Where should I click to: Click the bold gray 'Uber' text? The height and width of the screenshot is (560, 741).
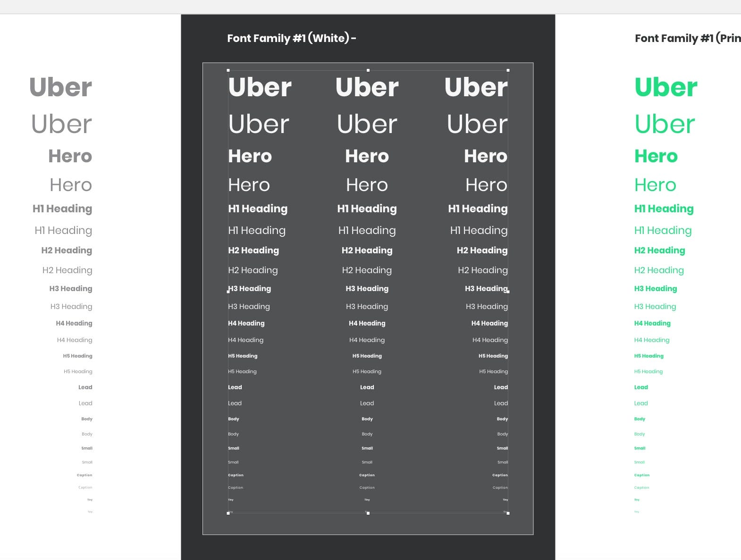[x=61, y=87]
